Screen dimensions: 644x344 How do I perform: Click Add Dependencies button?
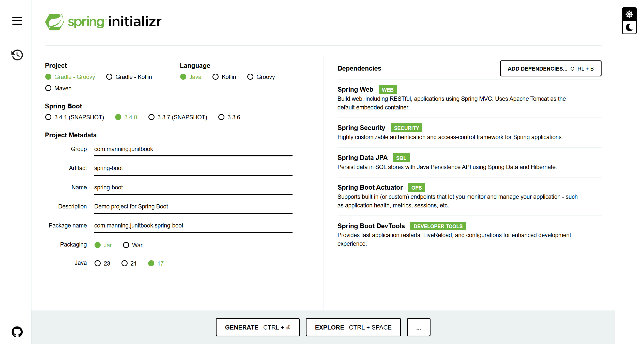(551, 69)
